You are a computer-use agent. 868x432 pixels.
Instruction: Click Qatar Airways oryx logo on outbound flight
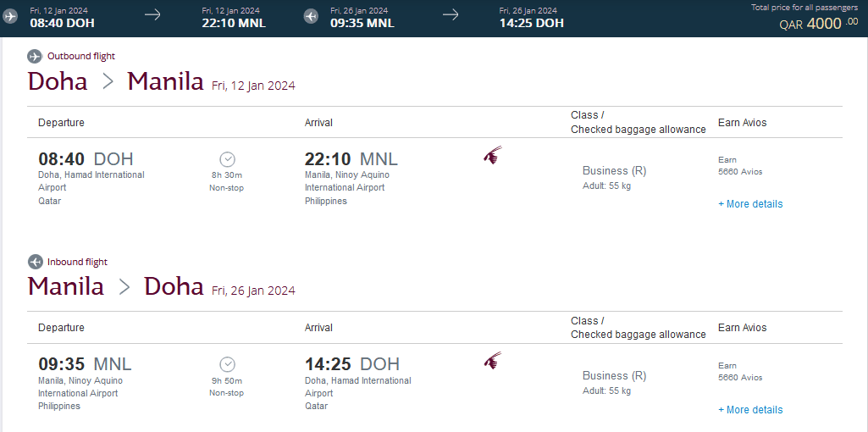pos(492,156)
